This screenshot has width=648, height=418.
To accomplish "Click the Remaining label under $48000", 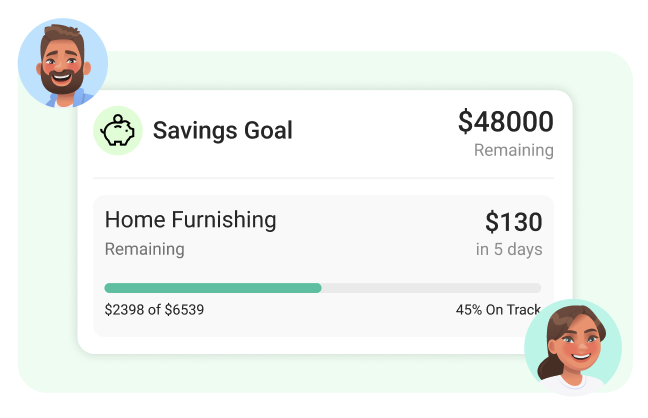I will (x=513, y=151).
